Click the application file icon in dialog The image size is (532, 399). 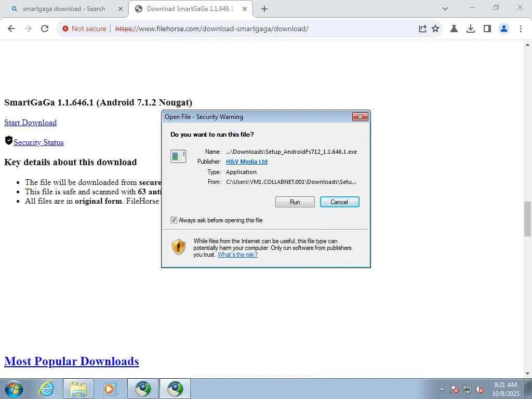pyautogui.click(x=178, y=156)
